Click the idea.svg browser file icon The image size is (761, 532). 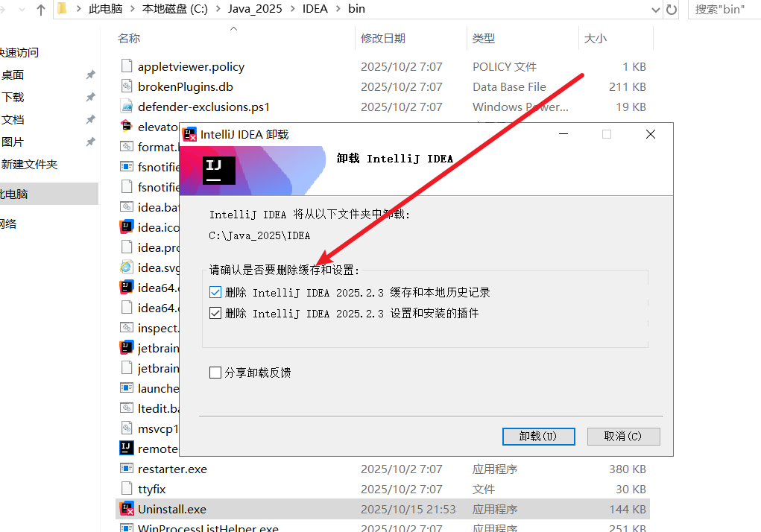(126, 267)
